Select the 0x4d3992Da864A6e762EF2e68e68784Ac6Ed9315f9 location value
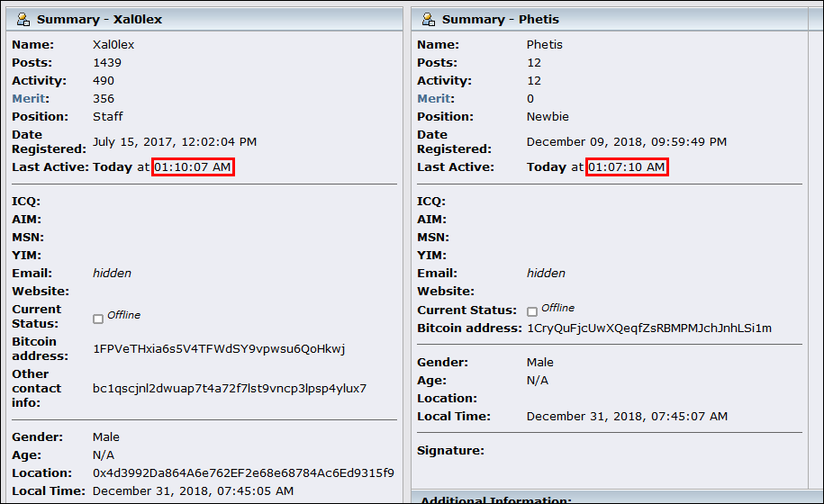Image resolution: width=824 pixels, height=504 pixels. [x=243, y=473]
